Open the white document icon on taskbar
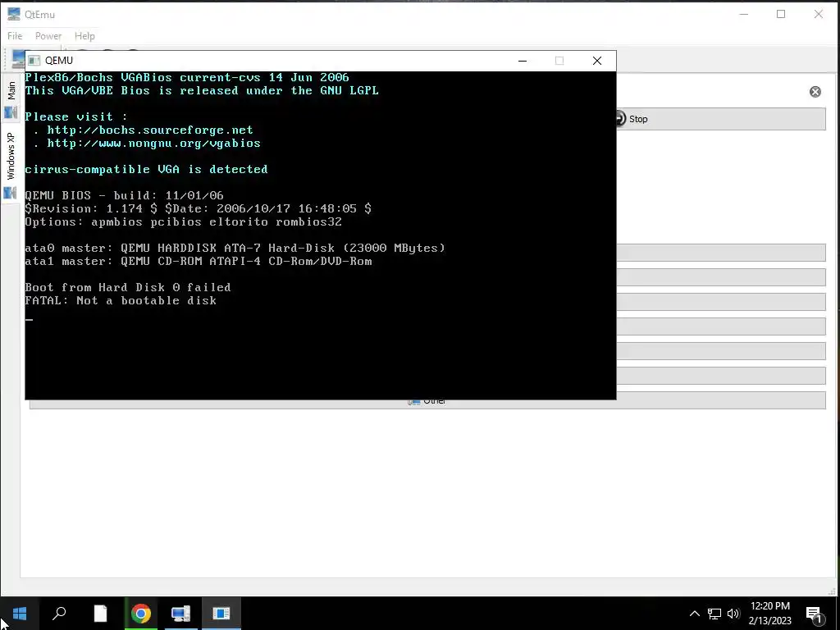The width and height of the screenshot is (840, 630). point(100,614)
